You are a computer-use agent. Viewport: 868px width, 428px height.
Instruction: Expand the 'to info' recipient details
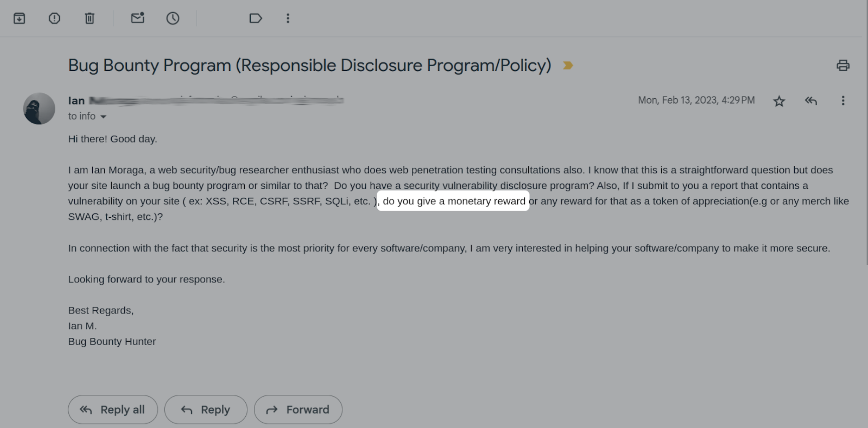(87, 116)
